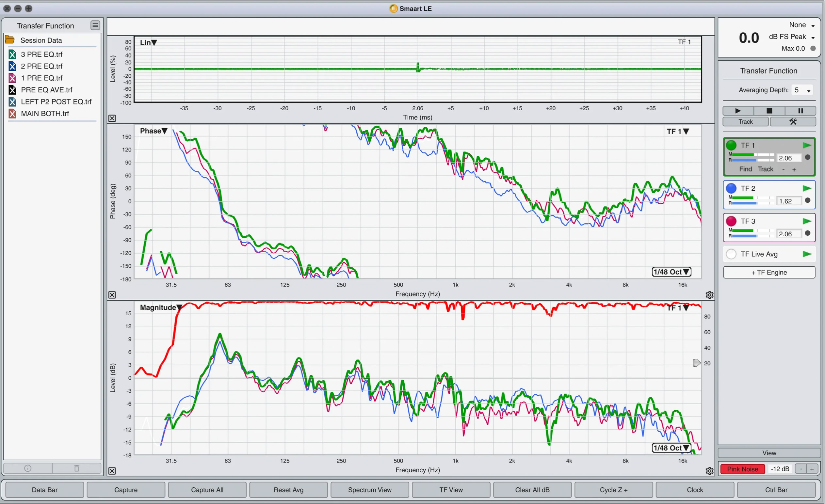This screenshot has width=825, height=504.
Task: Click the stop measurement square button
Action: [x=769, y=111]
